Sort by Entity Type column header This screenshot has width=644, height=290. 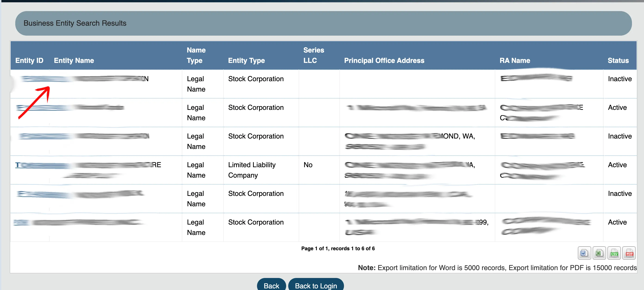coord(246,61)
